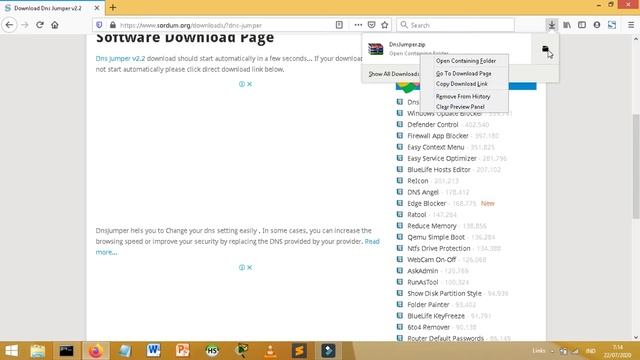Open Folder Painter link
The width and height of the screenshot is (640, 360).
428,304
